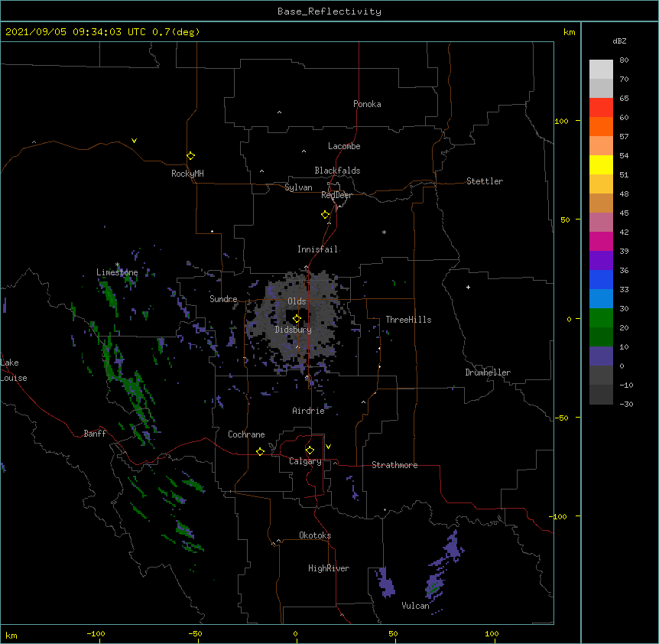Click the Limestone label
This screenshot has width=659, height=644.
point(117,272)
